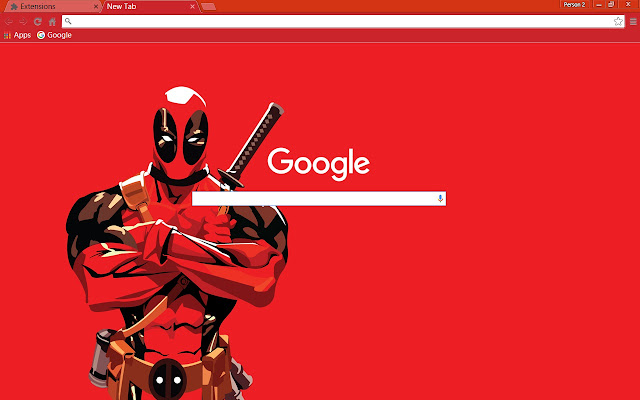Select the New Tab tab

(149, 7)
